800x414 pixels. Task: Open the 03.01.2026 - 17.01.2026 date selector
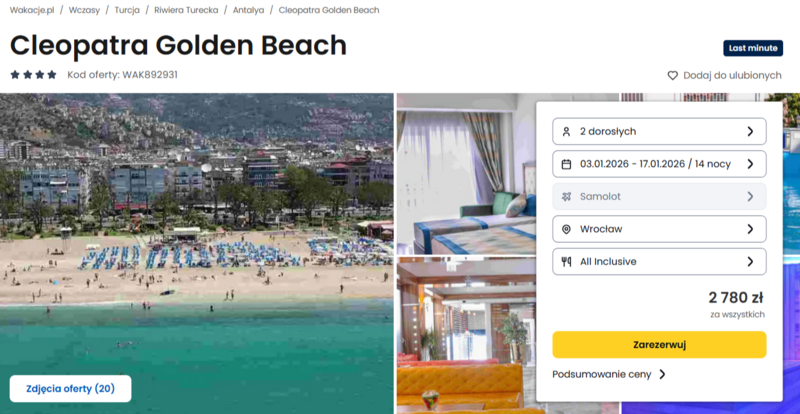point(659,164)
